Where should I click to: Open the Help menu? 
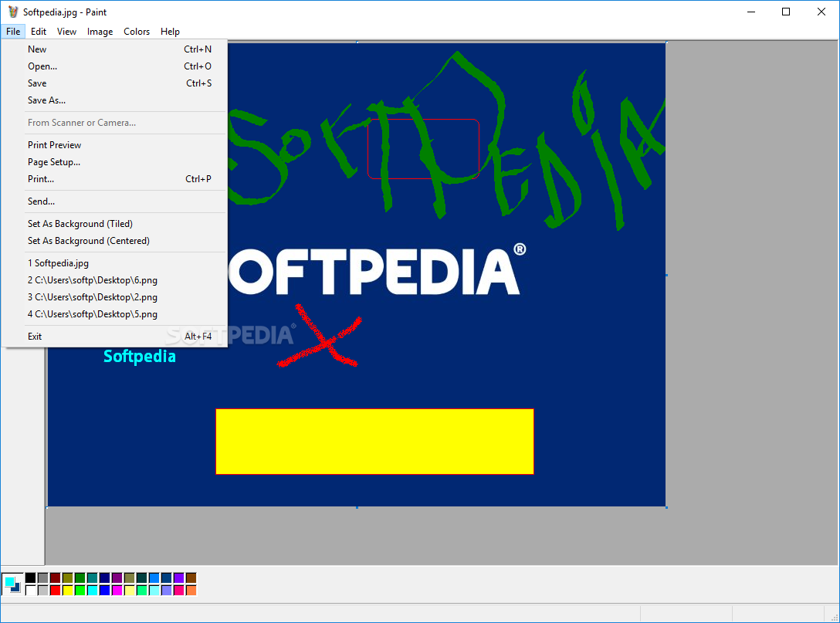170,32
